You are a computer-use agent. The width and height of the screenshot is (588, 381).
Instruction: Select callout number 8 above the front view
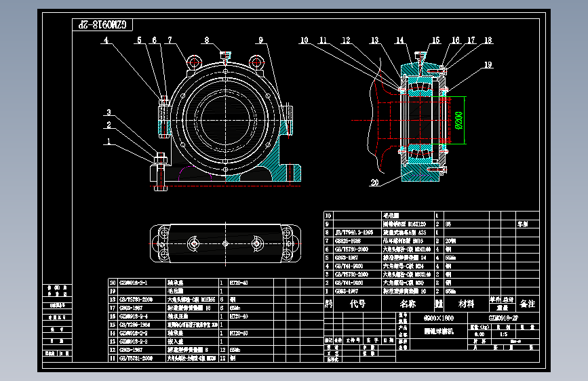point(207,40)
